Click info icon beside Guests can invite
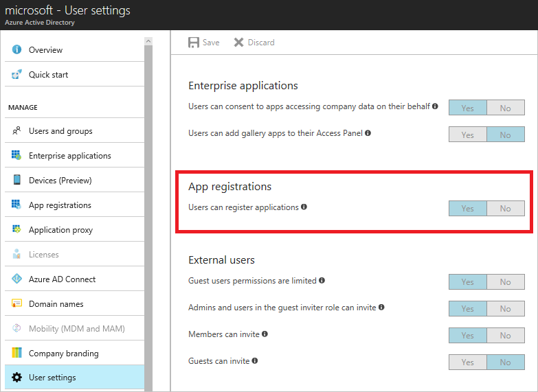Screen dimensions: 538x392 tap(255, 360)
